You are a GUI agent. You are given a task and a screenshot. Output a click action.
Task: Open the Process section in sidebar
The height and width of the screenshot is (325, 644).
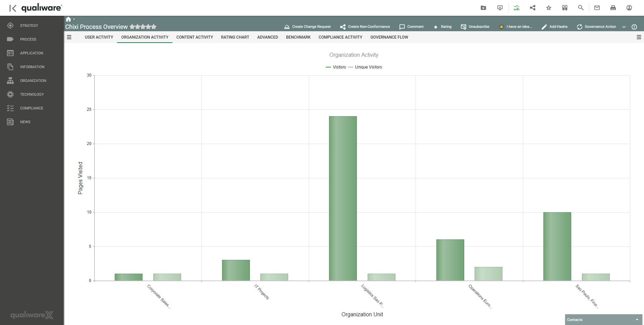28,39
